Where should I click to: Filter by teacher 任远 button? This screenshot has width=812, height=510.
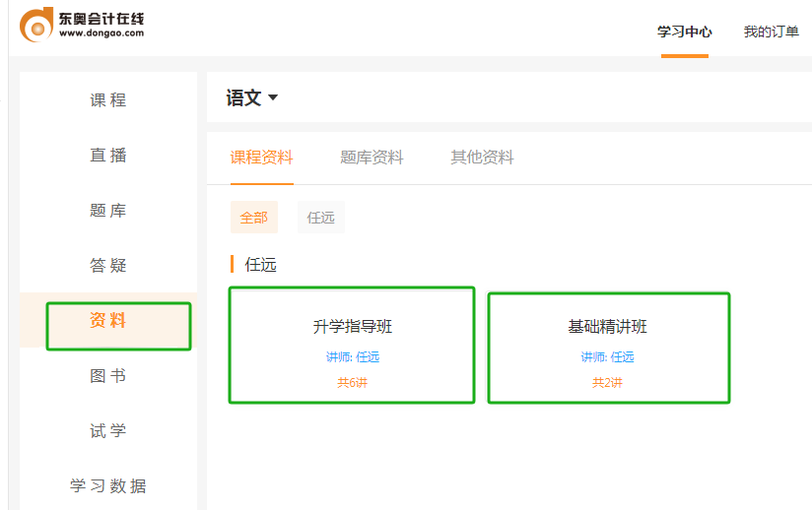(321, 218)
